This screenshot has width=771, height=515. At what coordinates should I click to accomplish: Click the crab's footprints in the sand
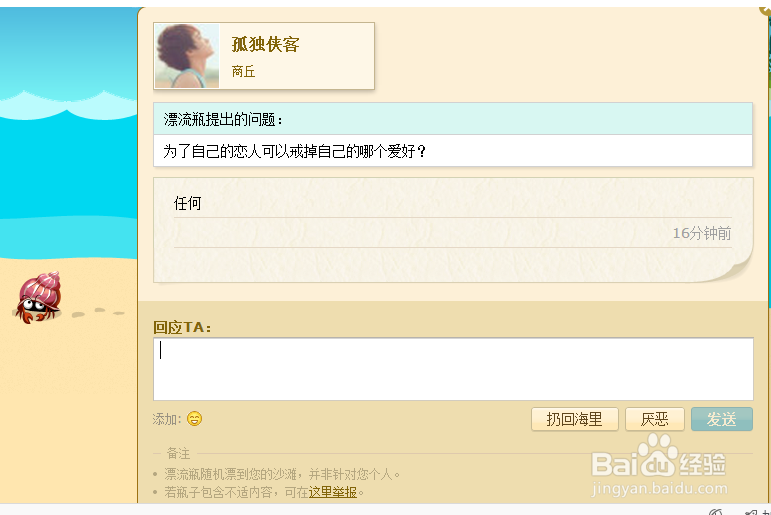[x=98, y=312]
